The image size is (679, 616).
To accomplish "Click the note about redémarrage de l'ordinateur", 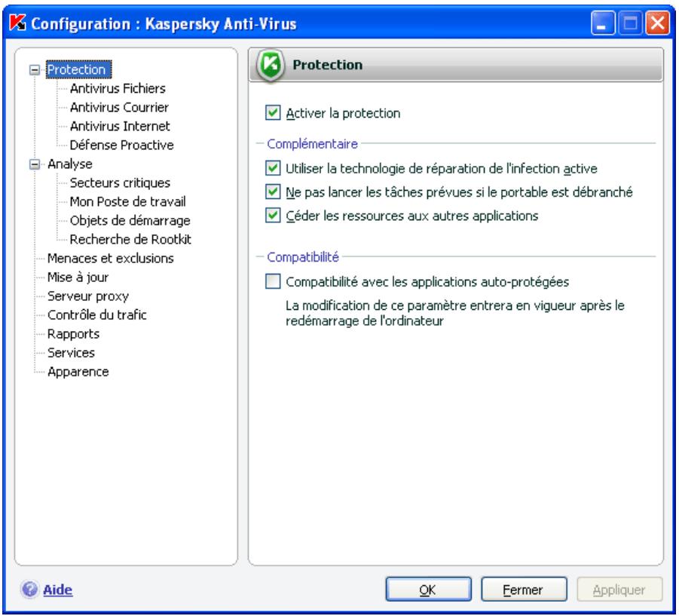I will tap(454, 313).
